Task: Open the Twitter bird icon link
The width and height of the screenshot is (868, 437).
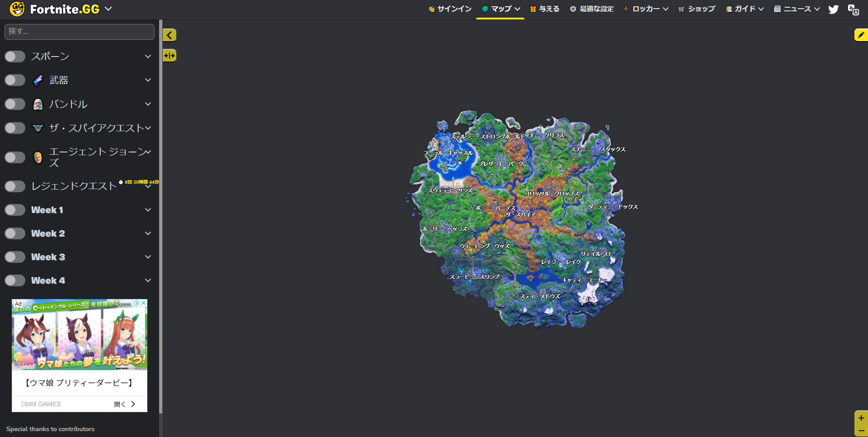Action: tap(834, 9)
